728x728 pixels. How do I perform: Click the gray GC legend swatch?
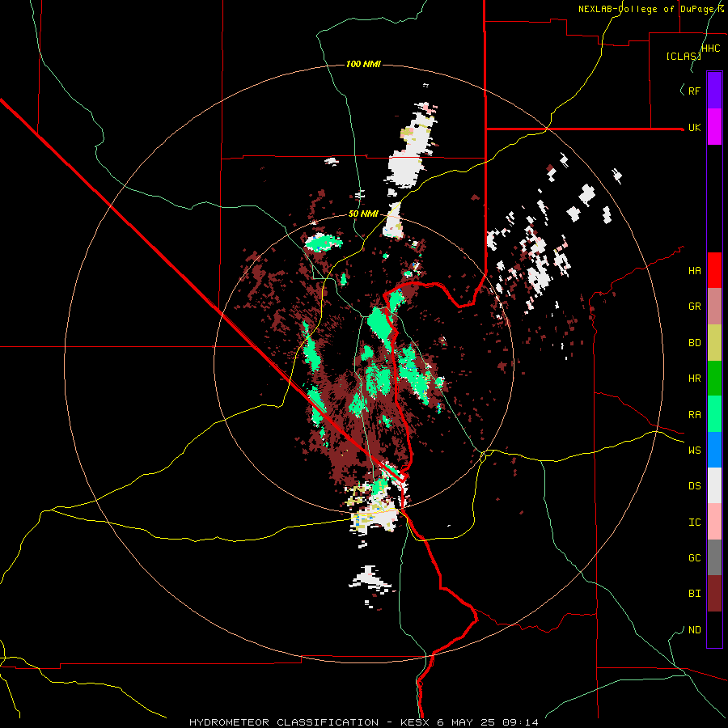click(714, 557)
